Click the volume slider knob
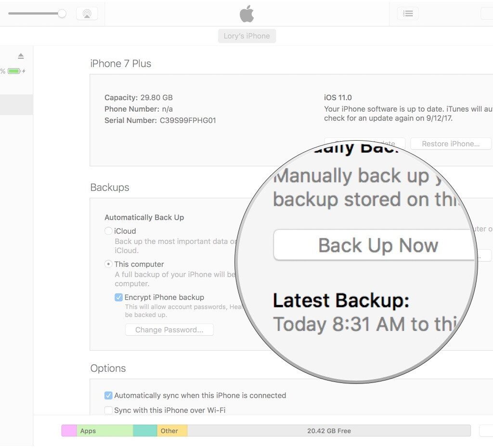 click(x=62, y=13)
